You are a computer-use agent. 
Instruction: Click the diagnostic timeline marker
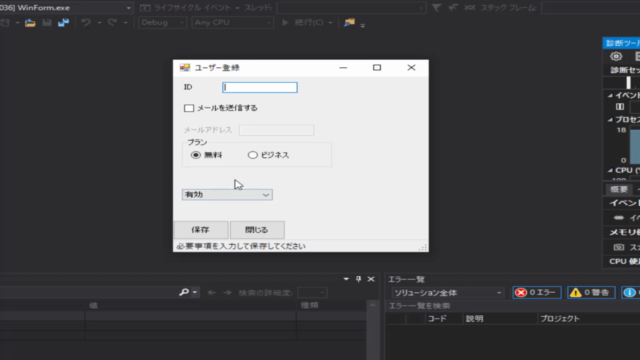(x=629, y=83)
